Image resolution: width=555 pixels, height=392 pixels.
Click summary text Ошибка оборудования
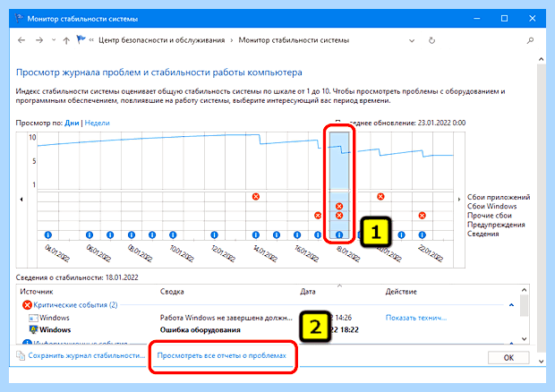200,329
